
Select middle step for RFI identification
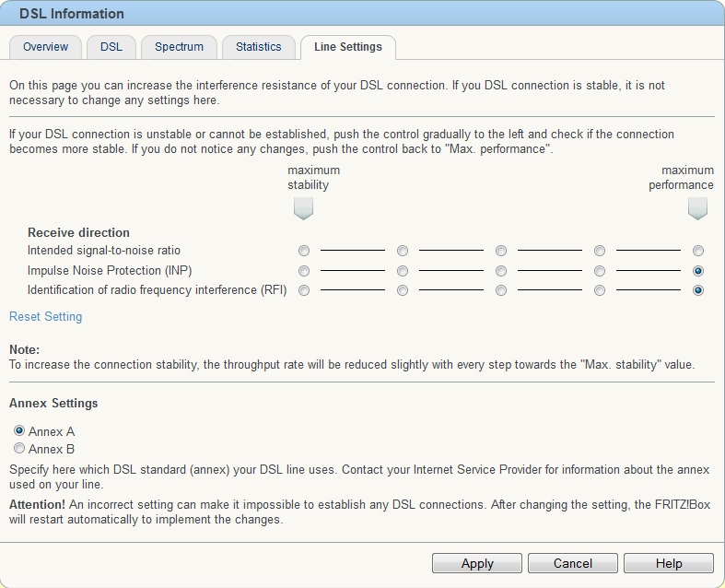(x=501, y=290)
